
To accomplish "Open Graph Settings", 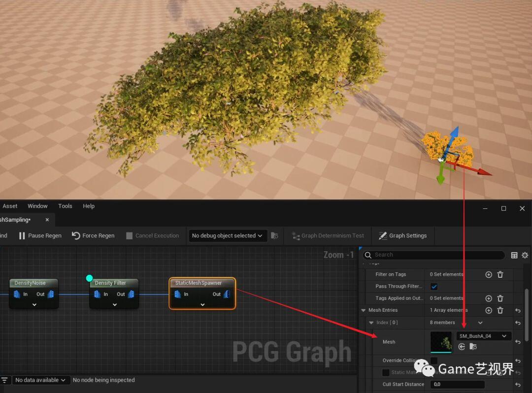I will coord(403,236).
